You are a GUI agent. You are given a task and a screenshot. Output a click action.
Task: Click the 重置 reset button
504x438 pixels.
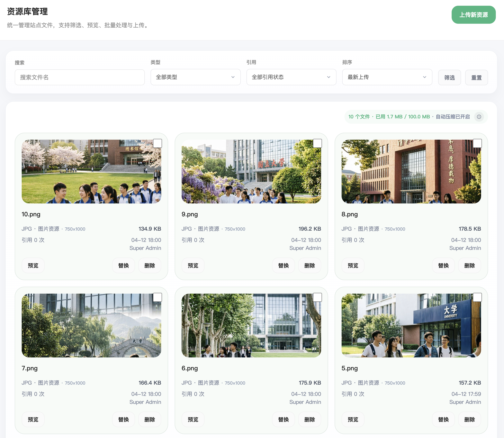click(476, 78)
